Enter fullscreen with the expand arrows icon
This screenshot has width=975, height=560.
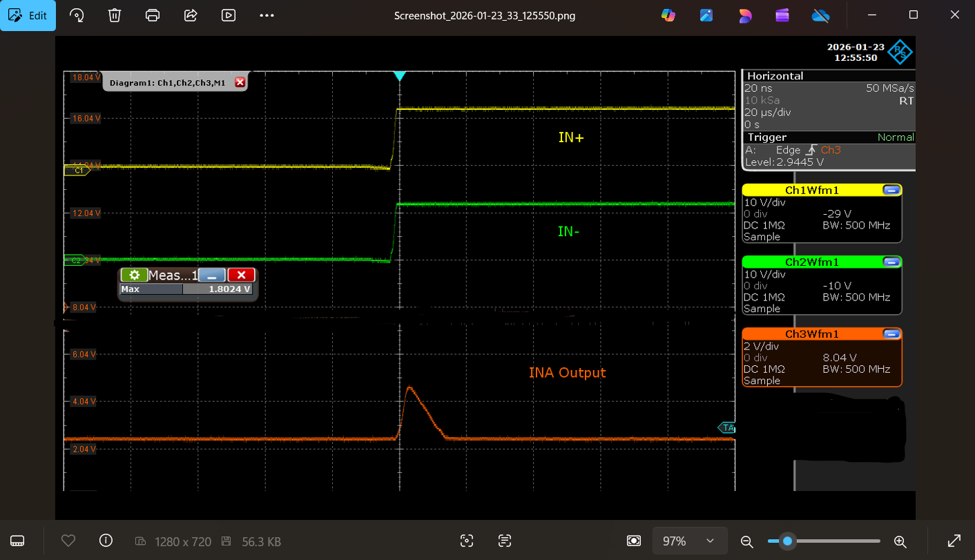(954, 541)
